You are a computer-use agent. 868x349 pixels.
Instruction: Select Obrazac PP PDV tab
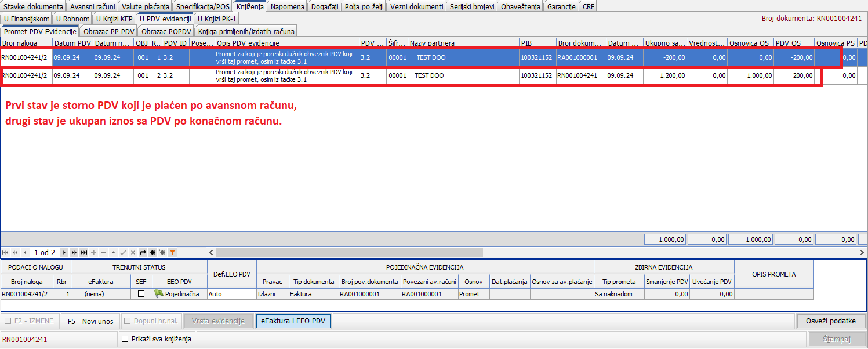click(x=109, y=31)
